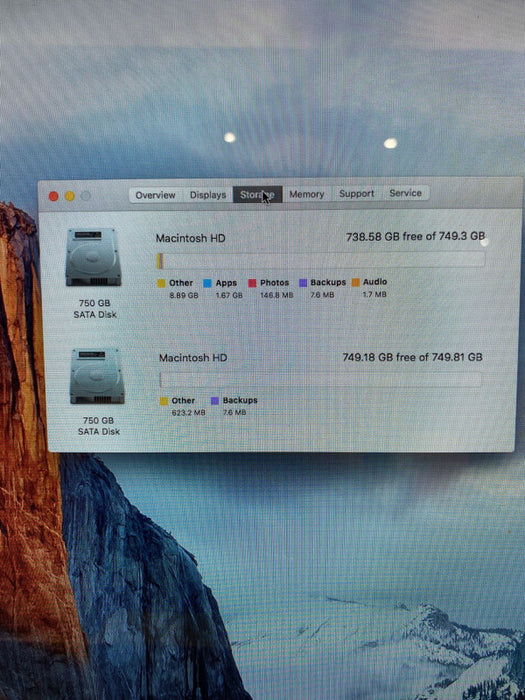
Task: Click the first disk storage usage bar
Action: [321, 260]
